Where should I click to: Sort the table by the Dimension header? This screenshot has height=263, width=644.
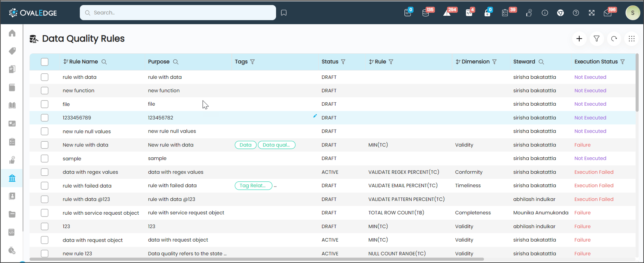(458, 62)
